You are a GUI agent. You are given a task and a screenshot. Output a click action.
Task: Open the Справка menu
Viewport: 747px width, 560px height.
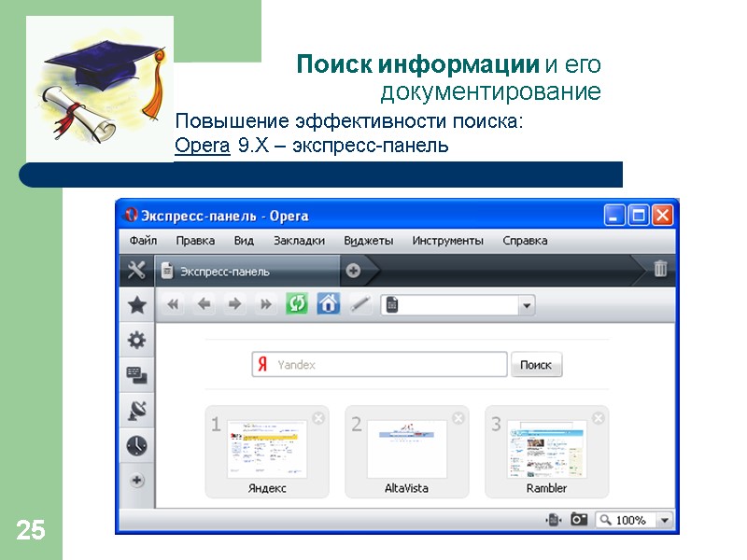525,241
